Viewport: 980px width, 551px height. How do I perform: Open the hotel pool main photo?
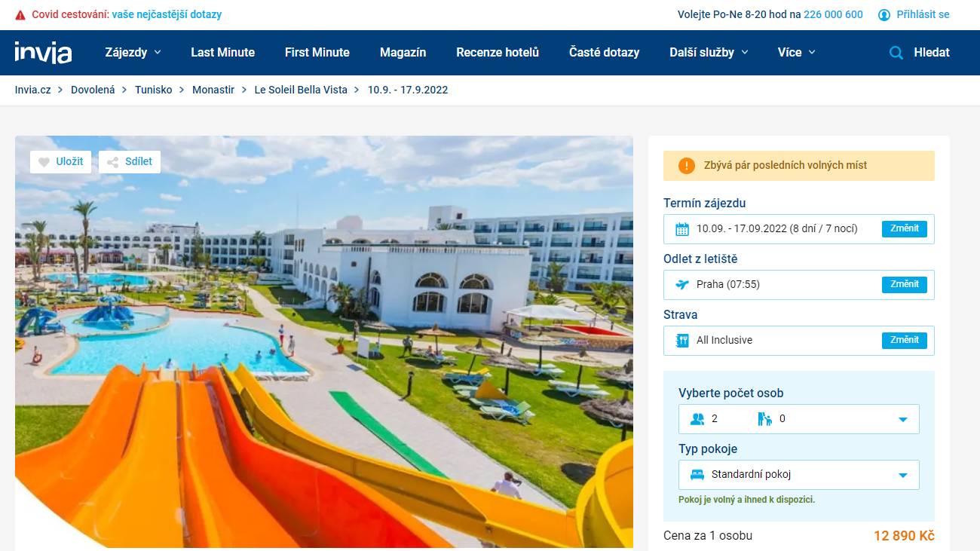[x=324, y=341]
